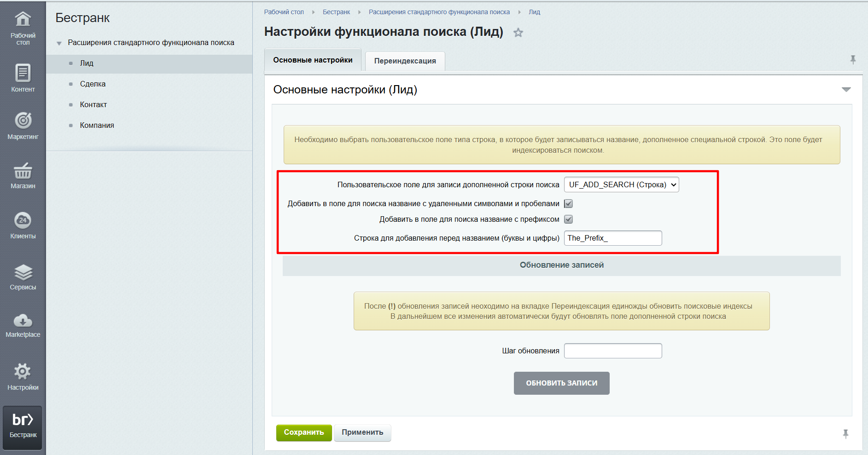Collapse the Расширения стандартного функционала поиска tree
Image resolution: width=868 pixels, height=455 pixels.
(59, 43)
